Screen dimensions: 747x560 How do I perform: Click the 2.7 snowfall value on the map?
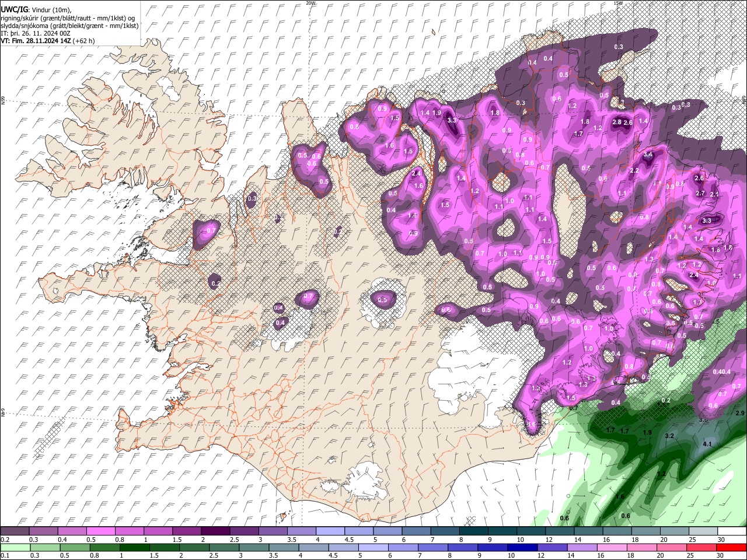[x=701, y=193]
